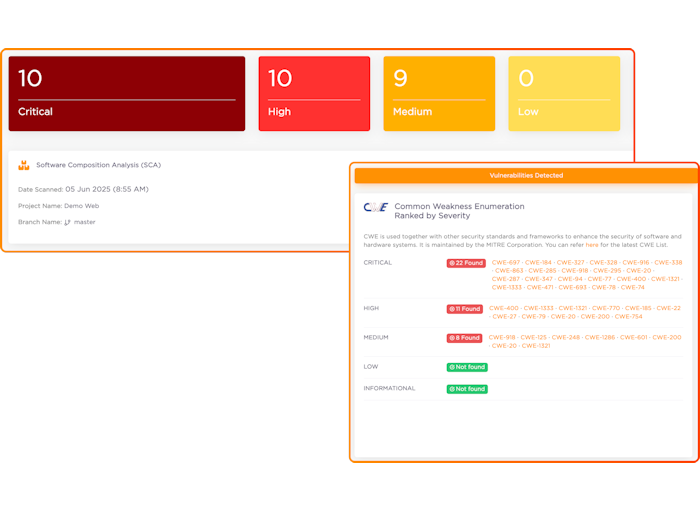The height and width of the screenshot is (511, 700).
Task: Open the CWE-770 link
Action: [606, 308]
